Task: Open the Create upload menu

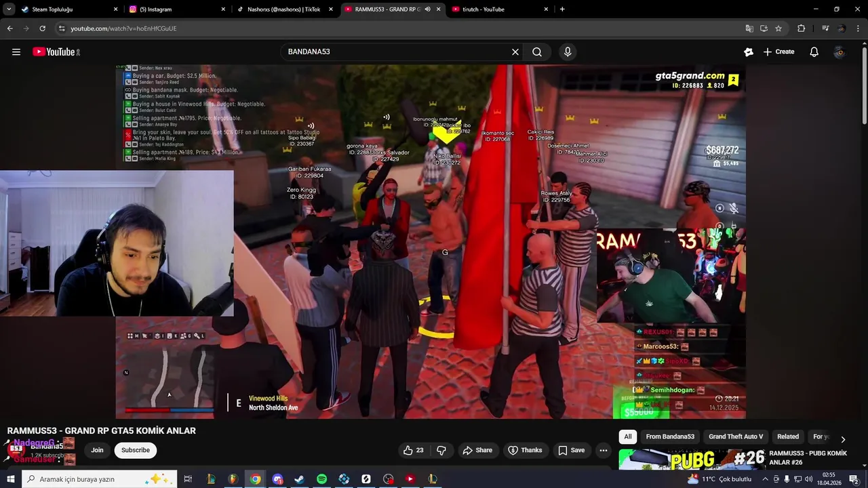Action: click(778, 52)
